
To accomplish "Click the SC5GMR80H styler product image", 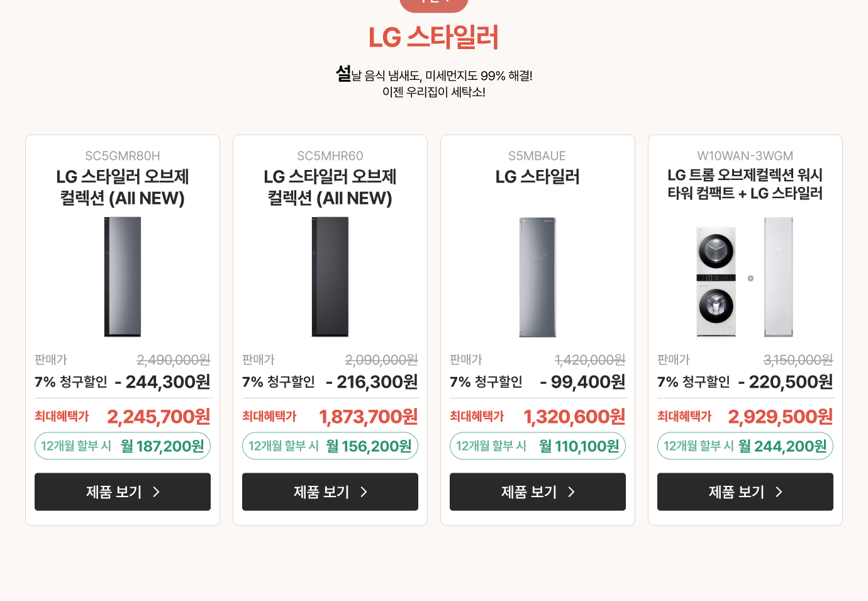I will (x=123, y=277).
